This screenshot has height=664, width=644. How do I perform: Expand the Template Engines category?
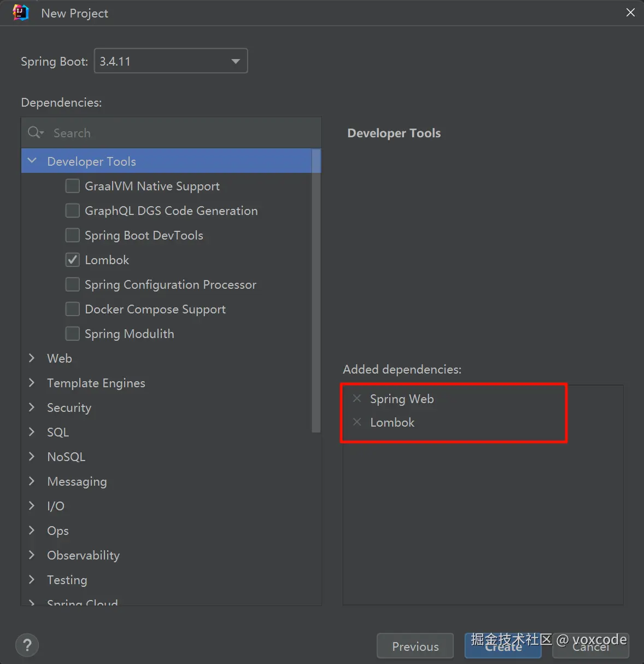pyautogui.click(x=32, y=382)
